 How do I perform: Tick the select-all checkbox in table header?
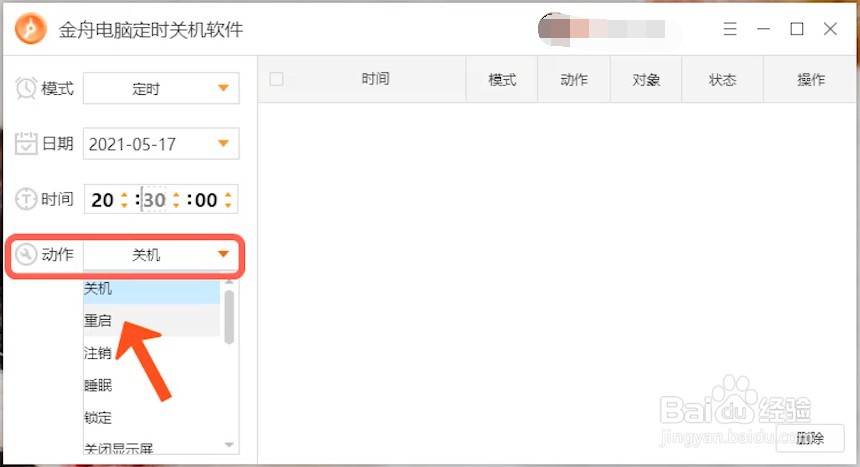(x=276, y=79)
